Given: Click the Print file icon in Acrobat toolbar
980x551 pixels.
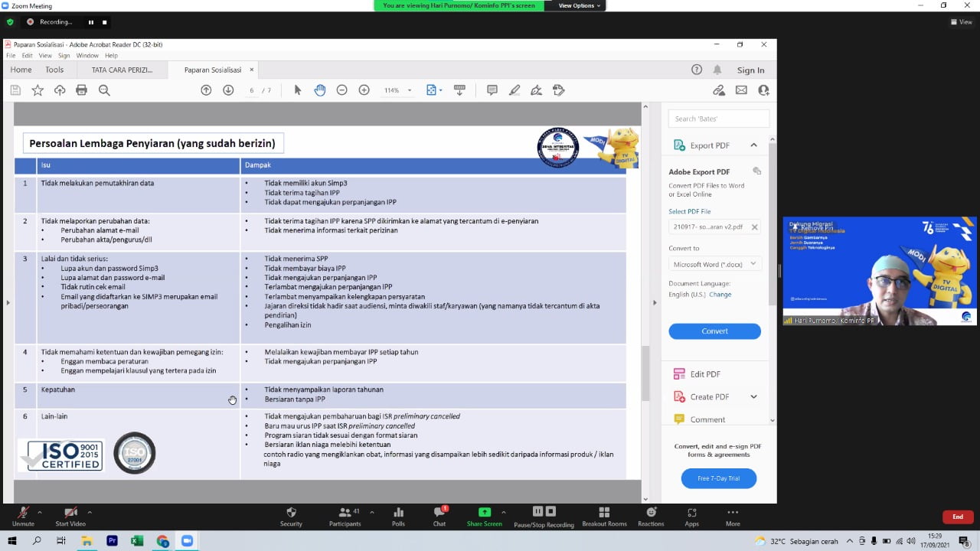Looking at the screenshot, I should point(81,90).
